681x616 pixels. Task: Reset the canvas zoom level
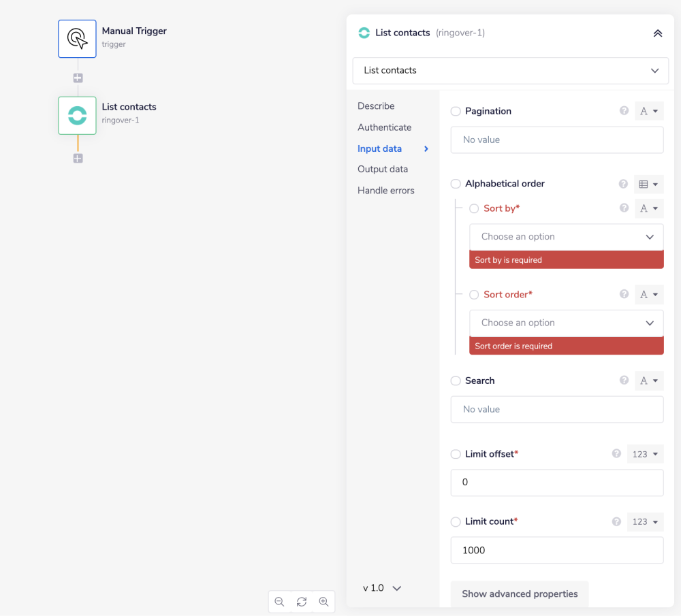click(x=302, y=602)
